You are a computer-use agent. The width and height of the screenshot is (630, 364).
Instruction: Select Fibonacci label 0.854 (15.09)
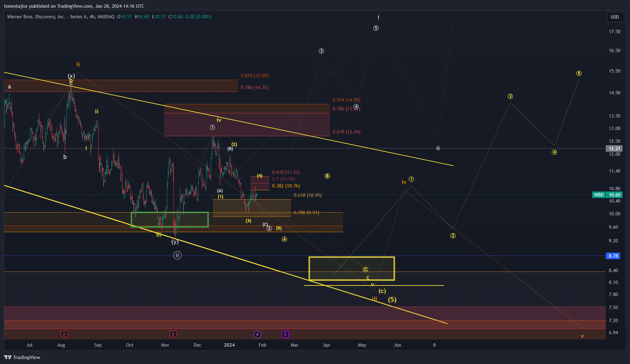pos(254,76)
